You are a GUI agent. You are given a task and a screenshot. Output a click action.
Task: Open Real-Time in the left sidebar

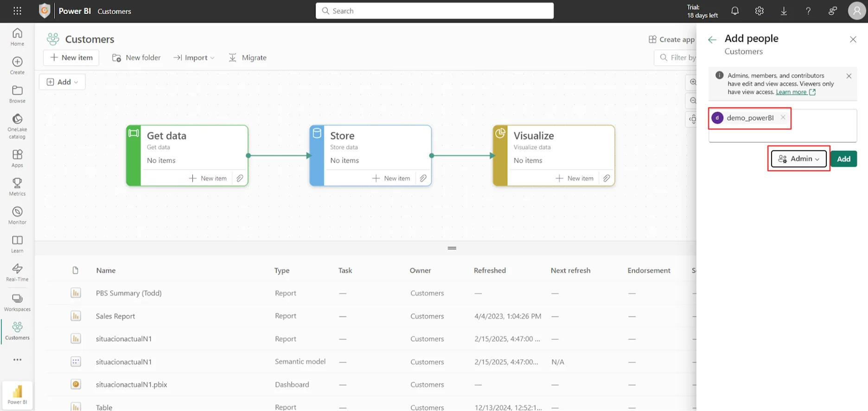tap(17, 272)
